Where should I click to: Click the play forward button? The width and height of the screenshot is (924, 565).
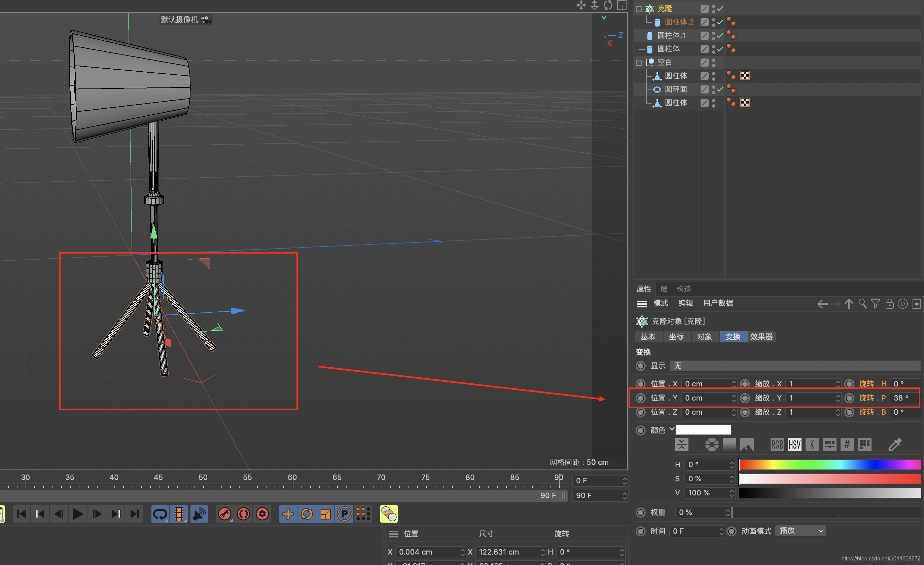pos(78,514)
